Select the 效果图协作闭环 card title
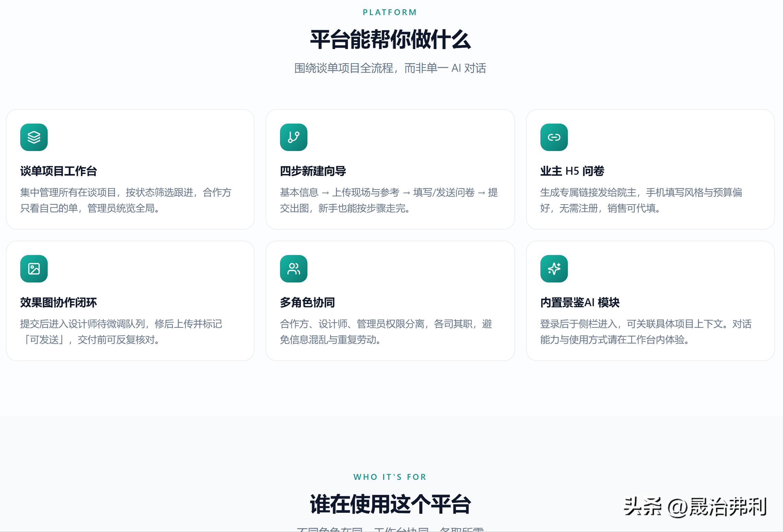This screenshot has width=783, height=532. (x=59, y=302)
